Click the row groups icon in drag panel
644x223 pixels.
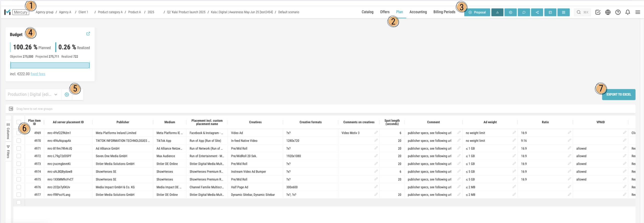[x=11, y=109]
